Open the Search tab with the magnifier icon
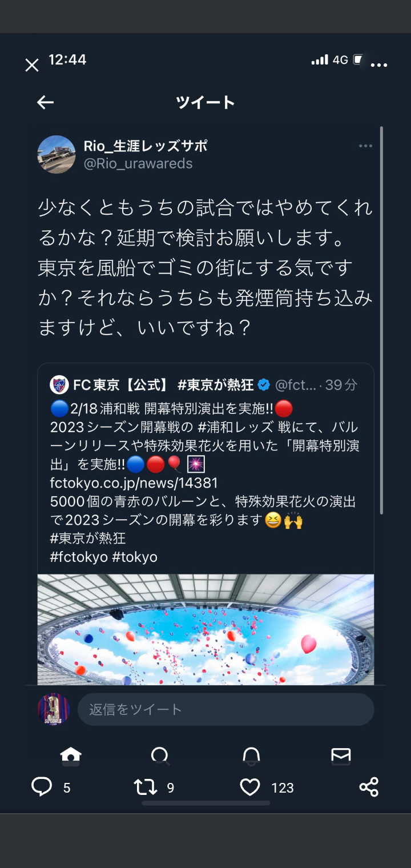This screenshot has width=411, height=868. tap(160, 755)
